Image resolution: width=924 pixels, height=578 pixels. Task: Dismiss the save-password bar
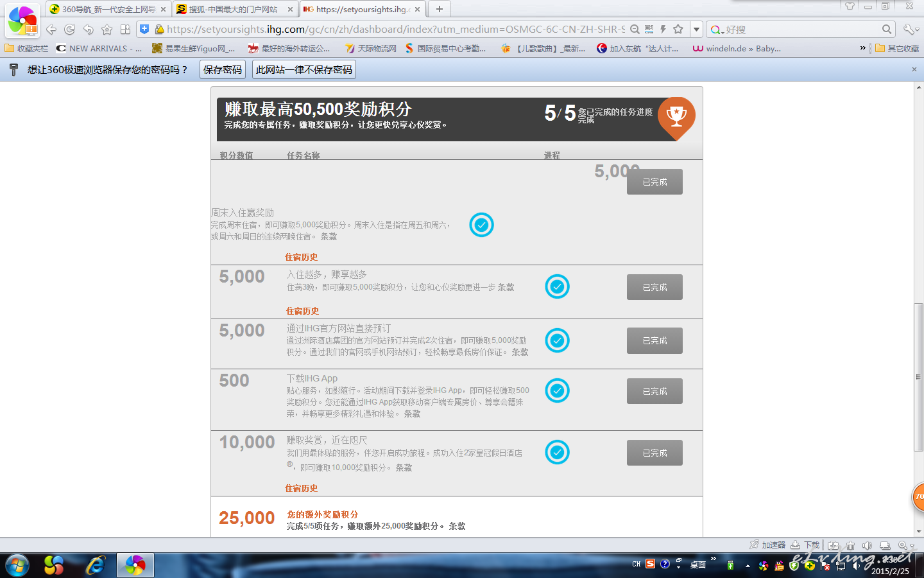coord(914,69)
